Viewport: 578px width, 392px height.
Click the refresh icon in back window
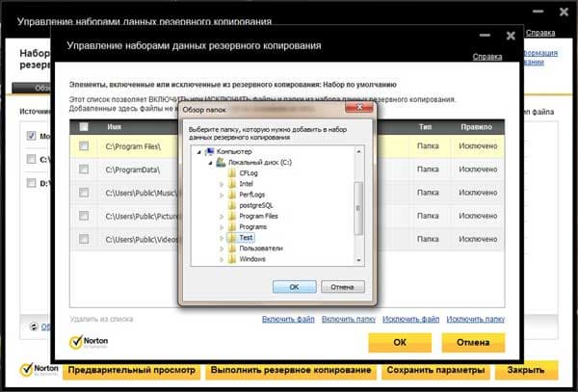34,327
